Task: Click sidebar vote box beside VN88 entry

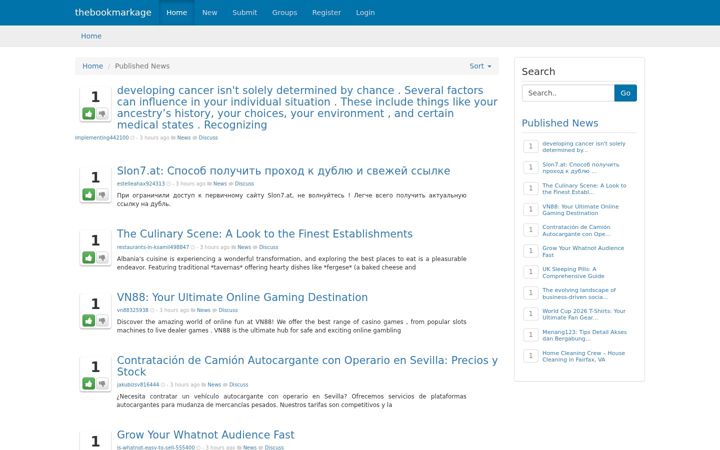Action: tap(530, 209)
